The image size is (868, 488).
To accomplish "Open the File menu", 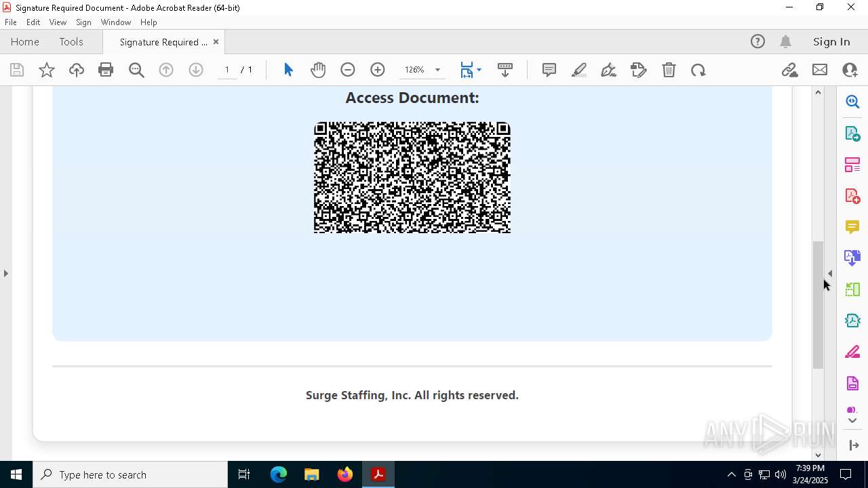I will point(11,22).
